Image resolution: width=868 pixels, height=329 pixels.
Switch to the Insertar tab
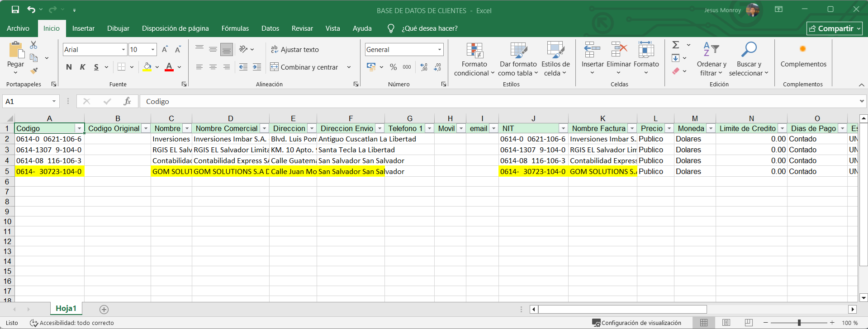[x=83, y=28]
